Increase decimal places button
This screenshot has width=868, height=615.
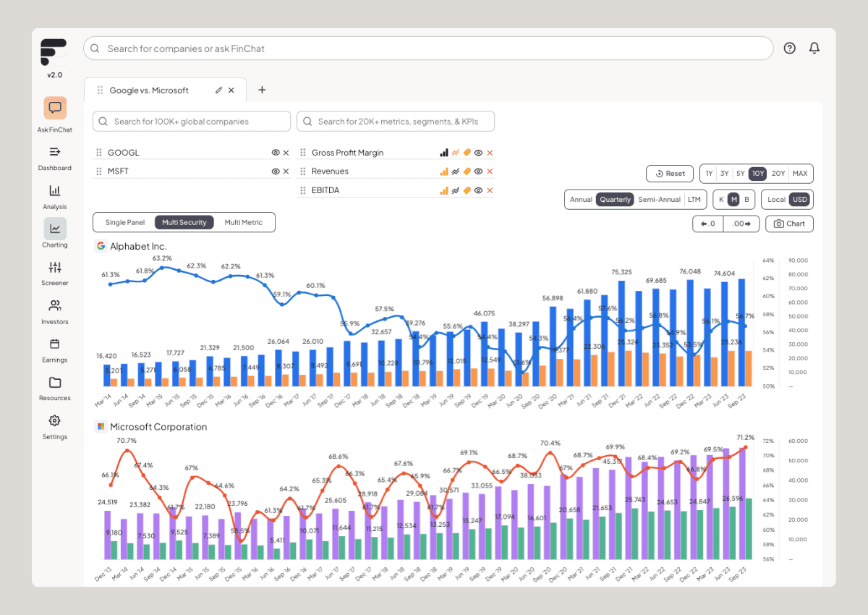pyautogui.click(x=743, y=224)
